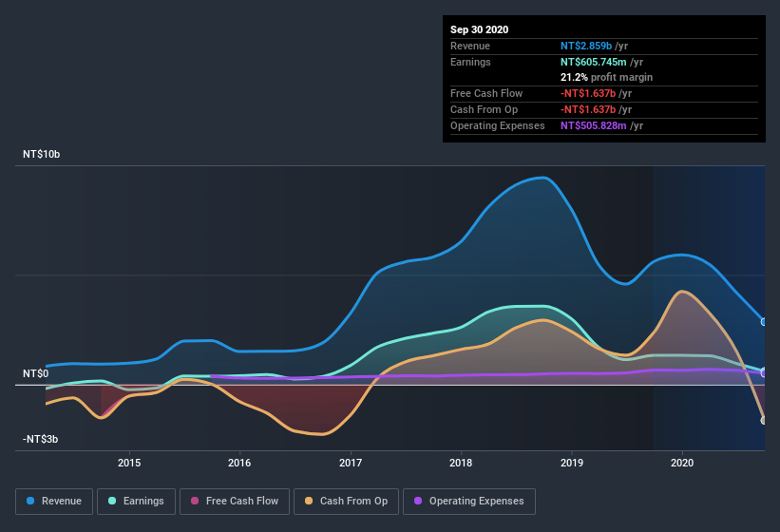Click the 2018 x-axis label
Image resolution: width=780 pixels, height=532 pixels.
coord(461,463)
